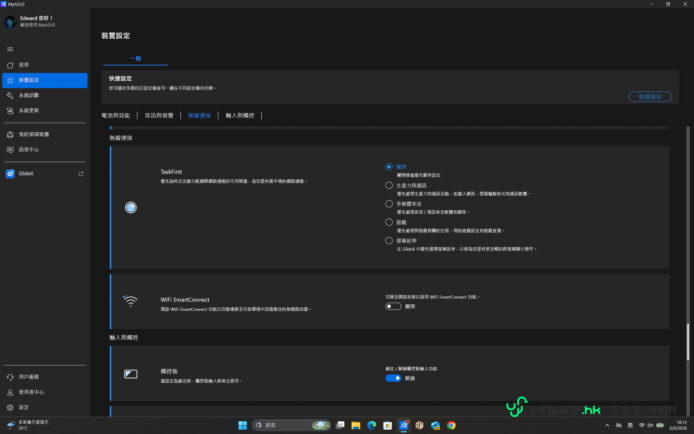Click the WiFi SmartConnect wifi icon
694x434 pixels.
tap(130, 301)
